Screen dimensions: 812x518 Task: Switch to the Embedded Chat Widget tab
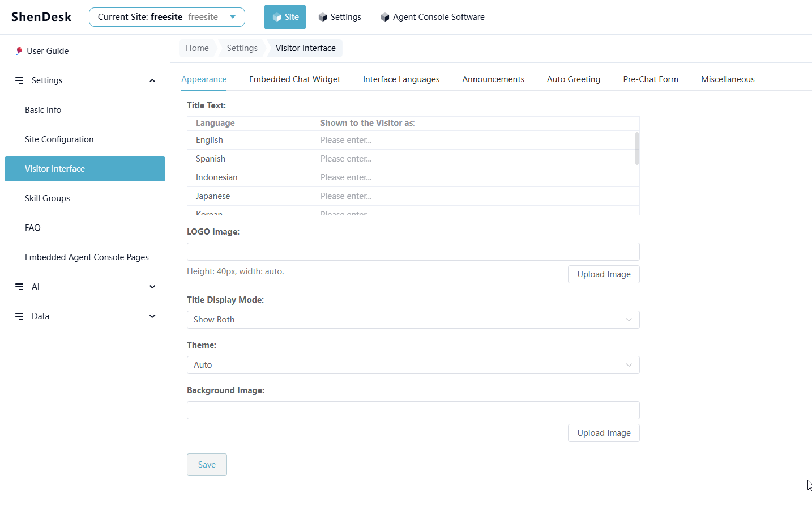click(294, 79)
